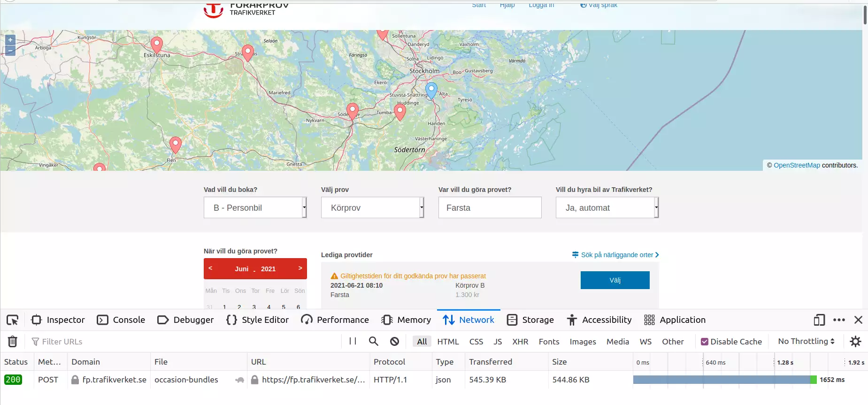Click the lock icon beside fp.trafikverket.se
This screenshot has height=405, width=868.
pos(75,380)
